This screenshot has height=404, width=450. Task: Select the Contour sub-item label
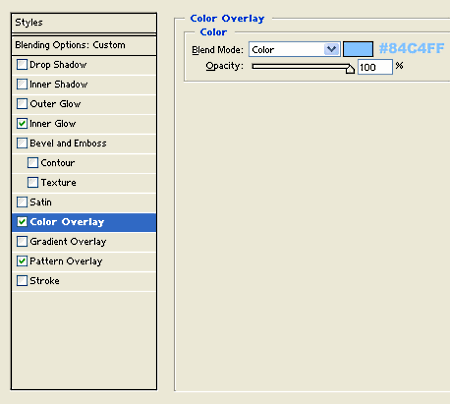coord(58,163)
